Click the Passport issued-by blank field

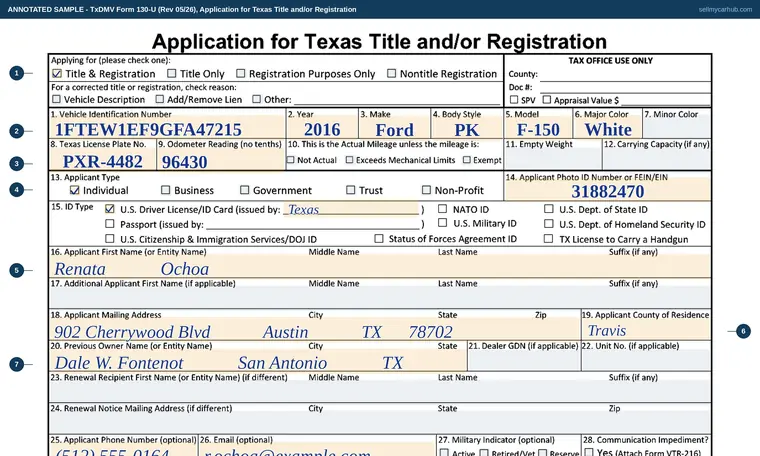coord(313,224)
